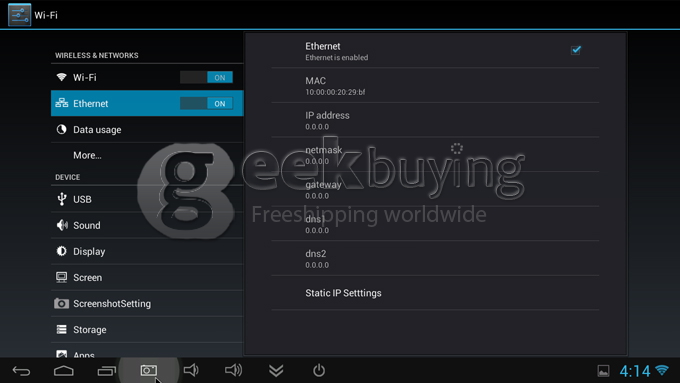Open the More... wireless settings
Image resolution: width=680 pixels, height=383 pixels.
tap(147, 155)
